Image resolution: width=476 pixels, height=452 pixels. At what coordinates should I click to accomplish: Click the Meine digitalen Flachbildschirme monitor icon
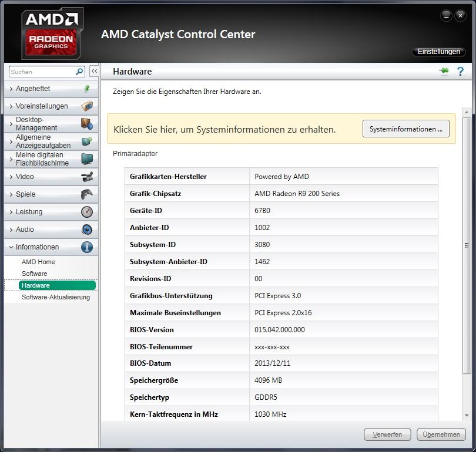87,159
